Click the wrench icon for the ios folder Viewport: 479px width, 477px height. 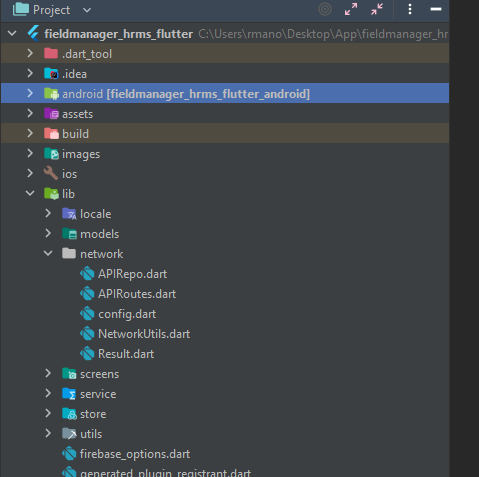tap(51, 174)
